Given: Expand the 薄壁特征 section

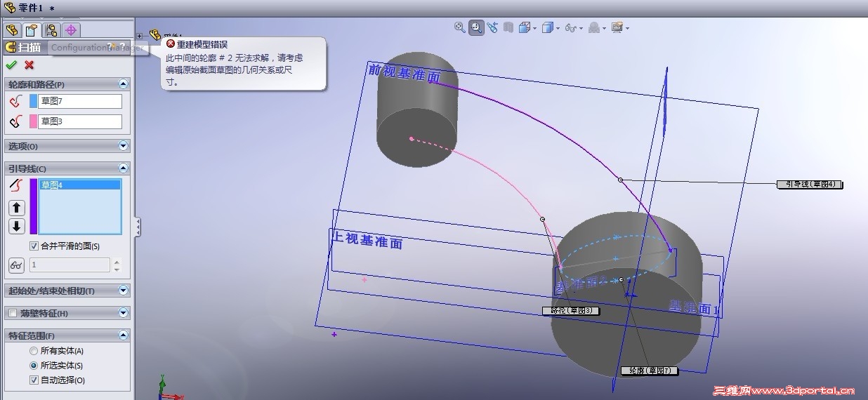Looking at the screenshot, I should coord(124,313).
